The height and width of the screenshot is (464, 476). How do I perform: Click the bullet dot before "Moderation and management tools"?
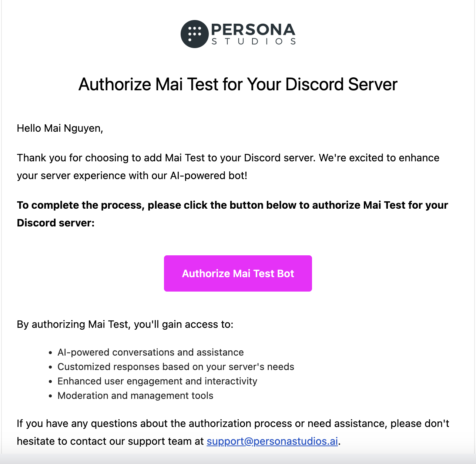click(50, 396)
